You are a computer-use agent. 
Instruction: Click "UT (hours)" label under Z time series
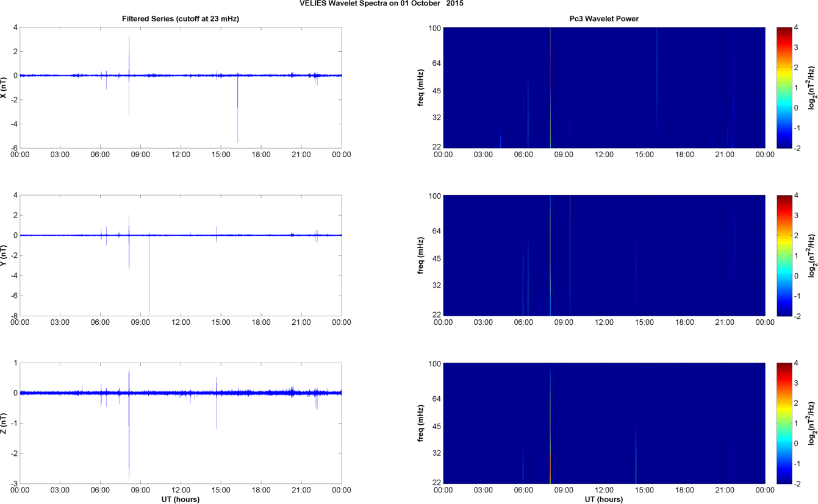(181, 499)
